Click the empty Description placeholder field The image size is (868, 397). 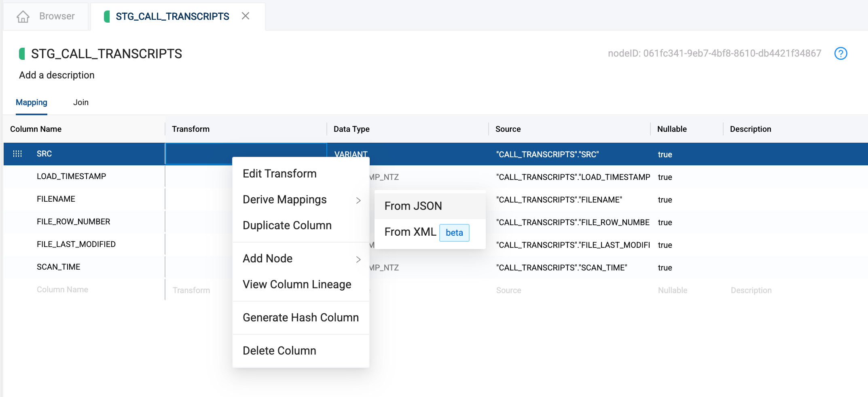(751, 290)
